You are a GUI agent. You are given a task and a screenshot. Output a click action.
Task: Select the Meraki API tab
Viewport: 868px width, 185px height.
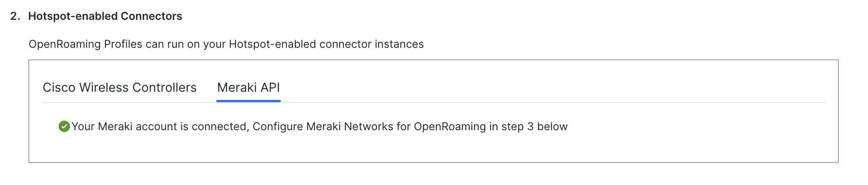(249, 87)
